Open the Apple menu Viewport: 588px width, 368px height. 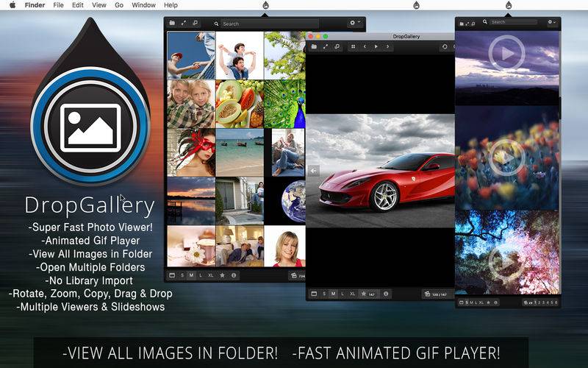(12, 5)
